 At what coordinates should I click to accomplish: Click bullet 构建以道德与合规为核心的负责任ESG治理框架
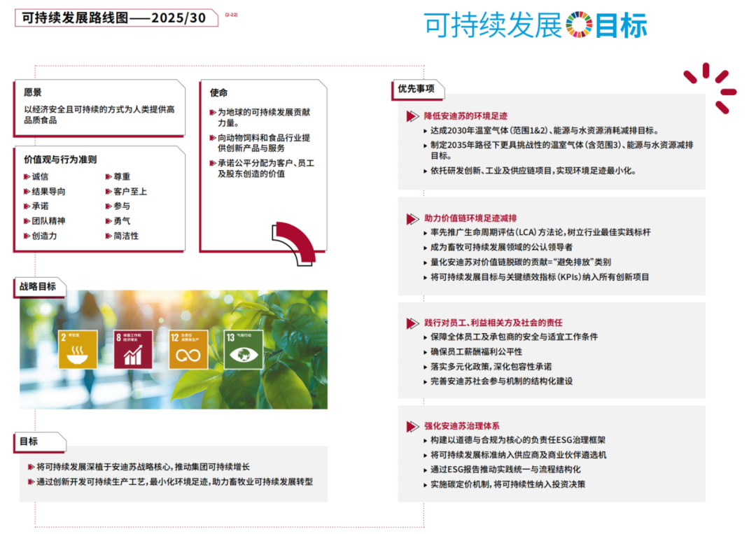pos(518,440)
